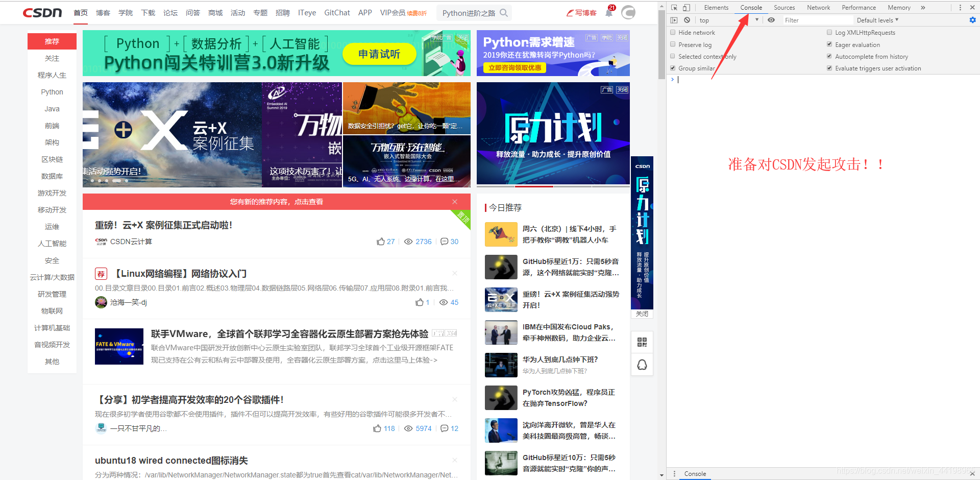Click the CSDN logo
980x480 pixels.
[42, 12]
